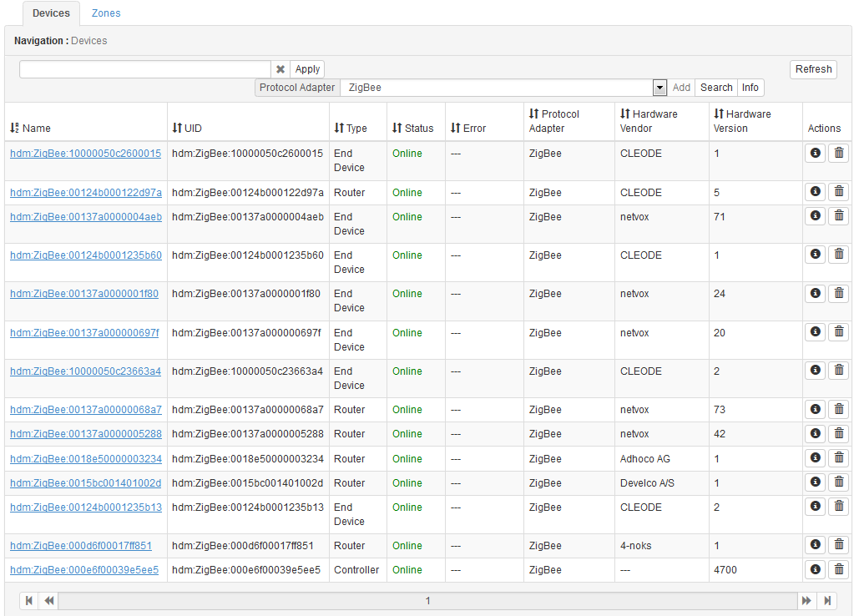Delete the Develco A/S device row
Image resolution: width=854 pixels, height=616 pixels.
tap(838, 482)
